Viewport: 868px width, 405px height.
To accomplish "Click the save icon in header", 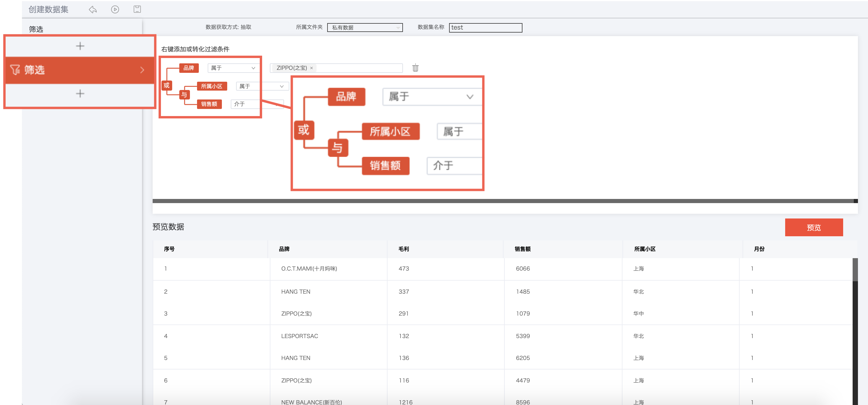I will (x=137, y=9).
